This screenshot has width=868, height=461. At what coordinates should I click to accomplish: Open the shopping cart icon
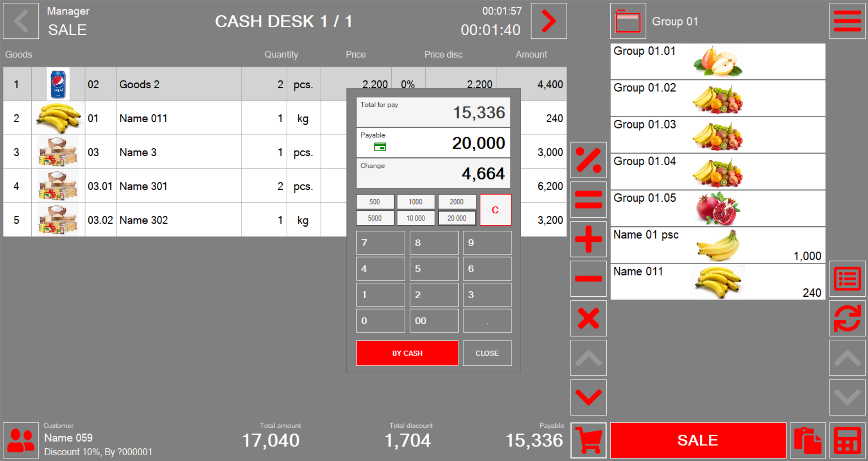[588, 440]
